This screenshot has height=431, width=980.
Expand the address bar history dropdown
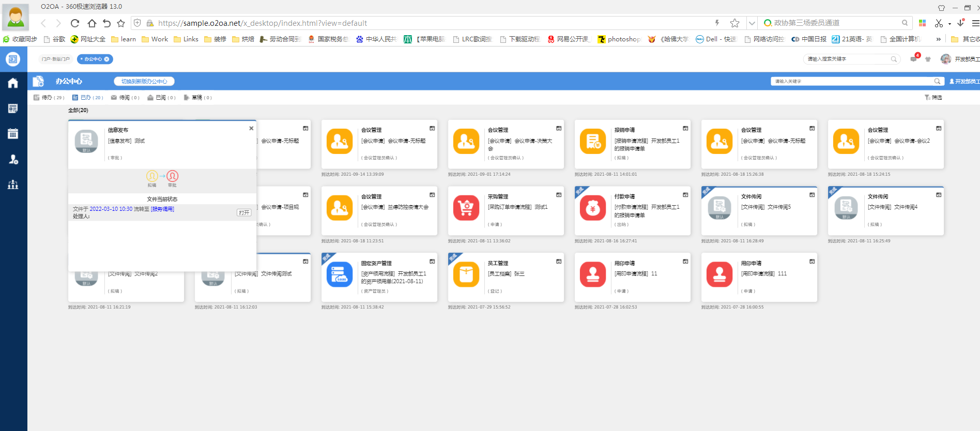[x=752, y=23]
